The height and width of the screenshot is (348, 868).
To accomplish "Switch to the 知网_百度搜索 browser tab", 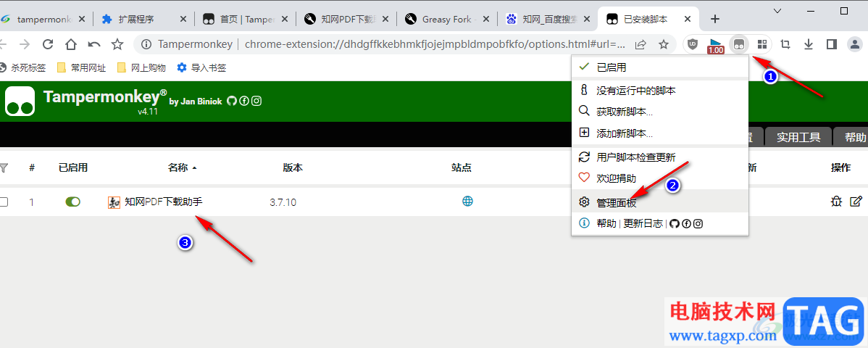I will tap(548, 19).
